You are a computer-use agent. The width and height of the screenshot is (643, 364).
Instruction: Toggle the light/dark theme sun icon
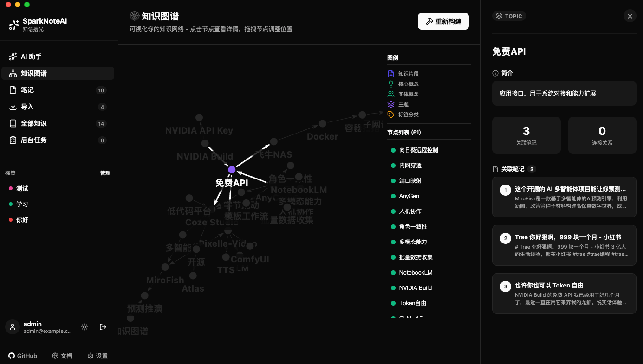tap(84, 327)
